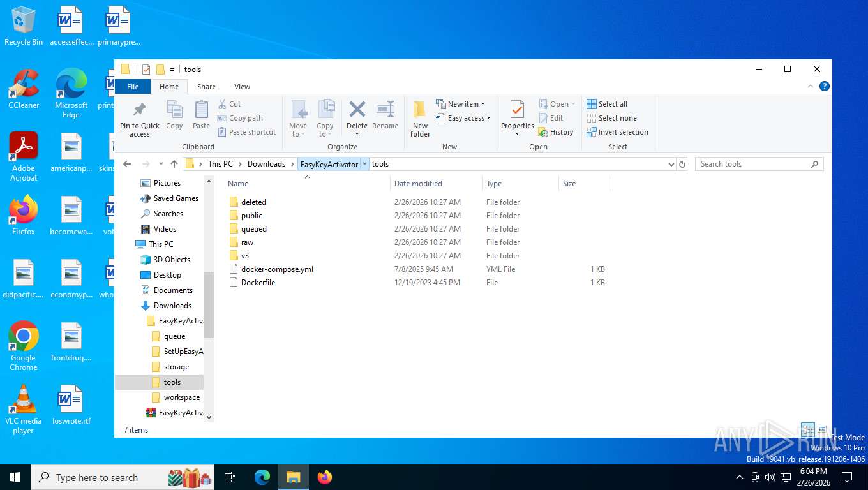Open the Copy to menu
Screen dimensions: 868x490
(325, 119)
